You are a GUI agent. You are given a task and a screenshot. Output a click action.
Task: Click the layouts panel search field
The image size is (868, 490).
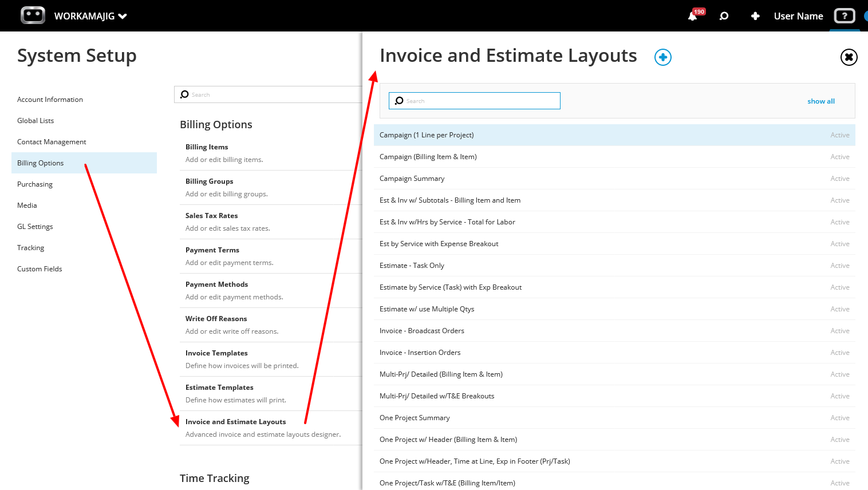475,101
